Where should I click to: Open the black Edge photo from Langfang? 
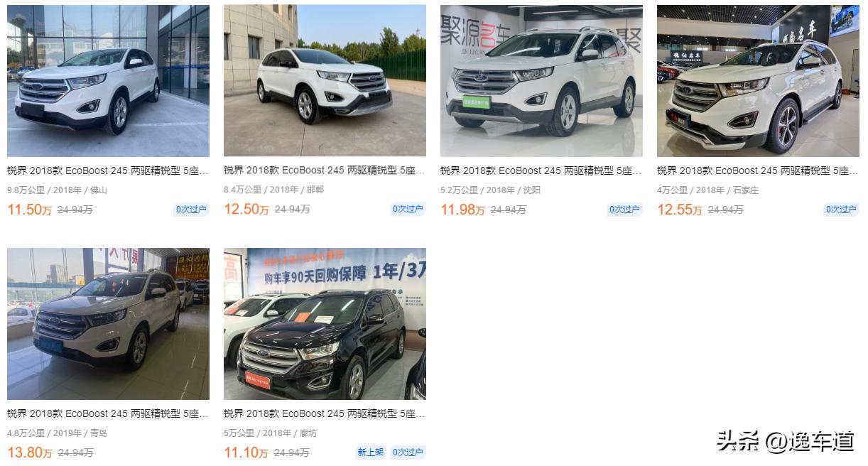pos(325,324)
